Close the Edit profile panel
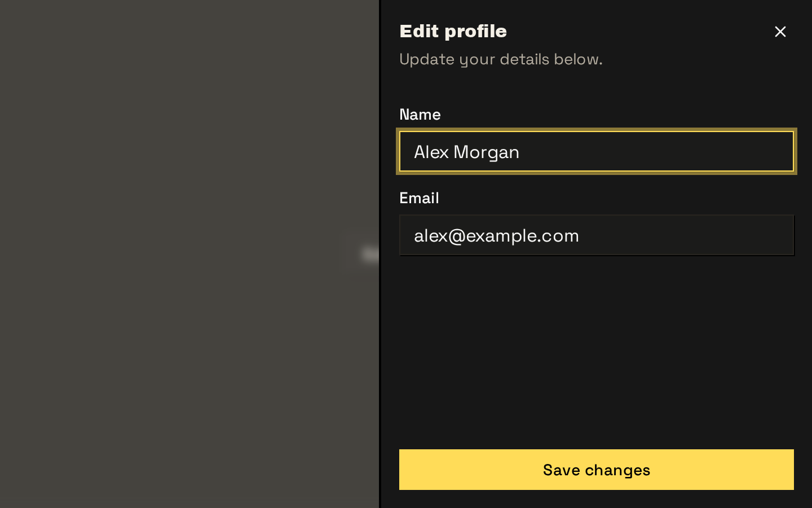812x508 pixels. tap(780, 32)
